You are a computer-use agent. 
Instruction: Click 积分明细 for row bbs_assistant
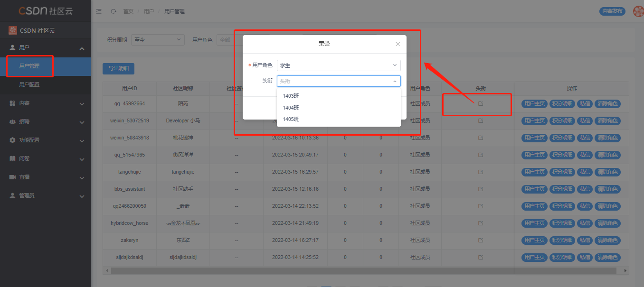pyautogui.click(x=562, y=189)
